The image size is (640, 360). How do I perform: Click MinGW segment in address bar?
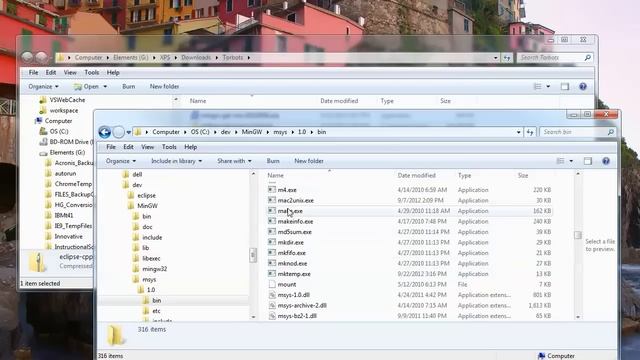252,132
